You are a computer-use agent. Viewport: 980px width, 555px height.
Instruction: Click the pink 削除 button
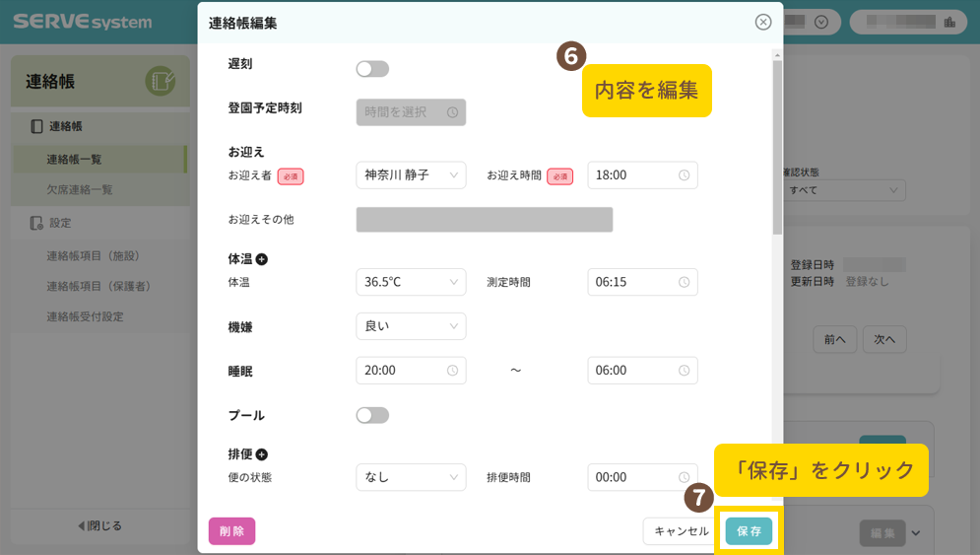231,531
